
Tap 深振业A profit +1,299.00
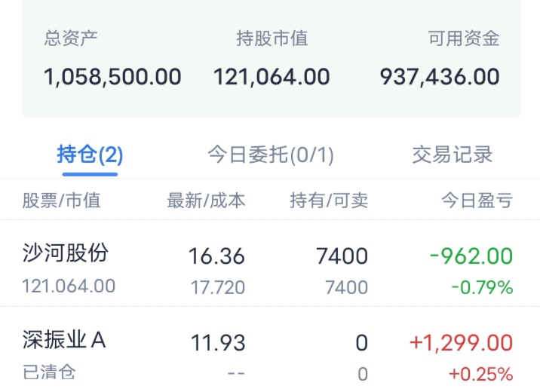pyautogui.click(x=461, y=343)
